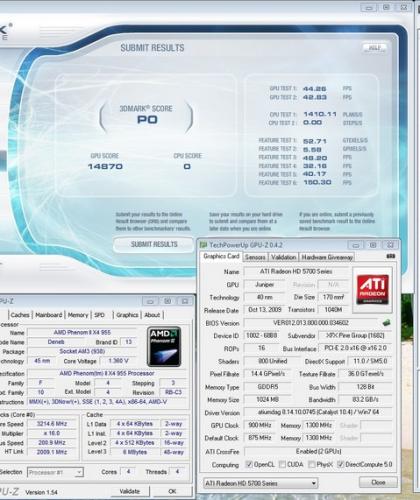Click the Revision value RB-C3 in CPU-Z

[x=173, y=392]
